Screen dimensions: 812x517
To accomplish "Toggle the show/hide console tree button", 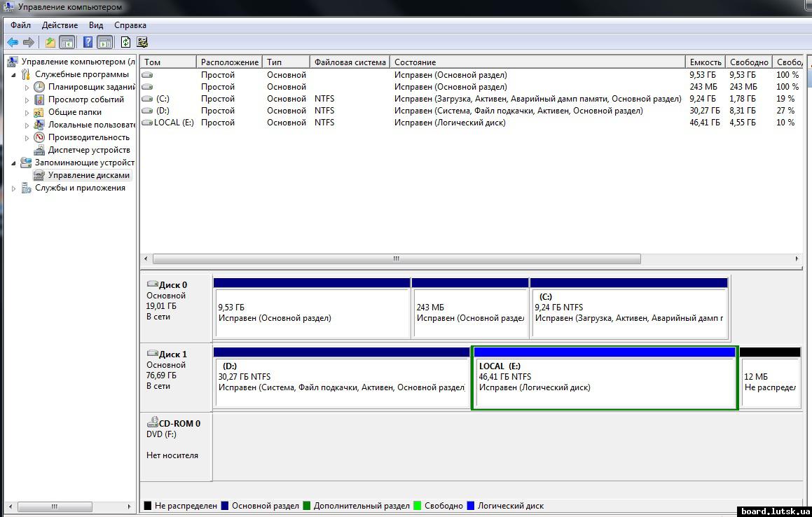I will [67, 42].
